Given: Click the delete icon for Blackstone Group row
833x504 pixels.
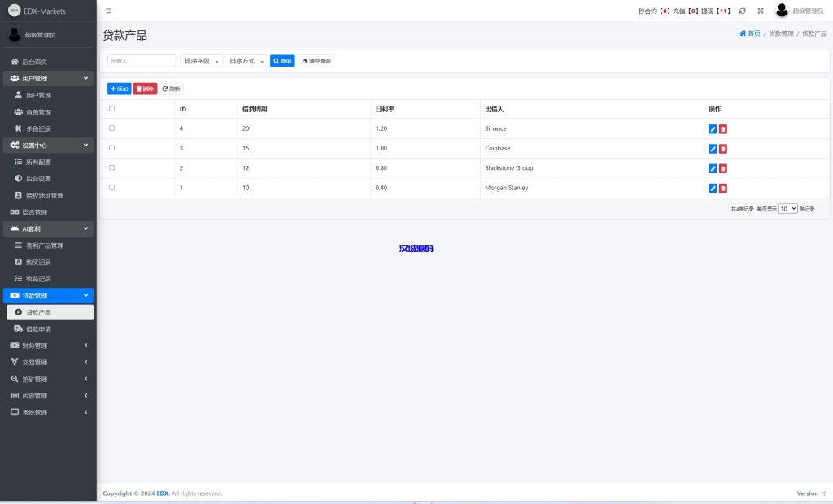Looking at the screenshot, I should tap(722, 168).
